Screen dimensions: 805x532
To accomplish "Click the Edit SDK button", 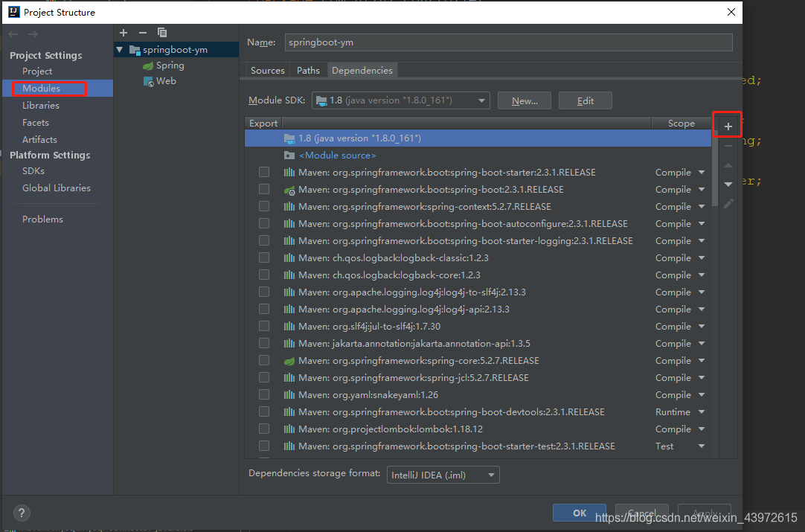I will click(x=586, y=100).
